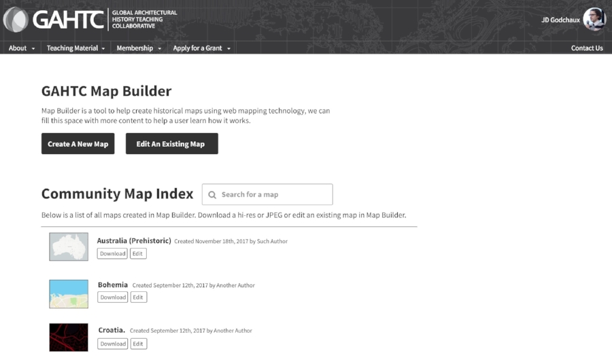Expand the Apply for a Grant arrow
The height and width of the screenshot is (364, 612).
click(228, 49)
